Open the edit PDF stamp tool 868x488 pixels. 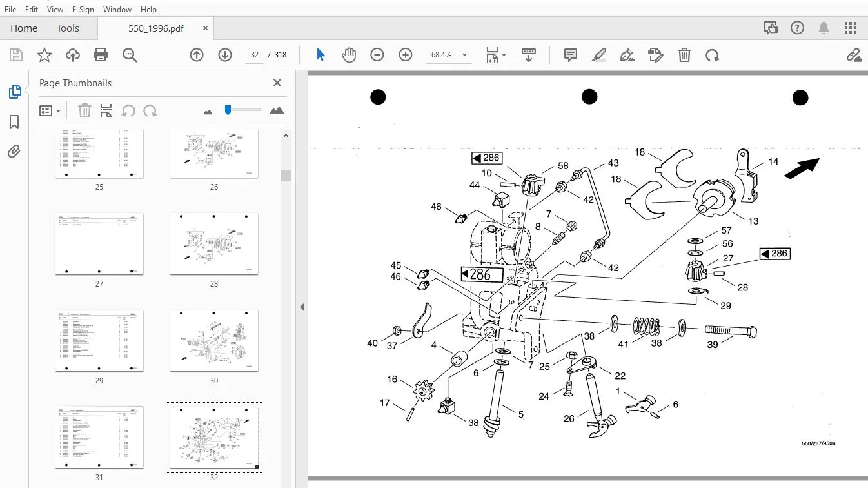656,56
